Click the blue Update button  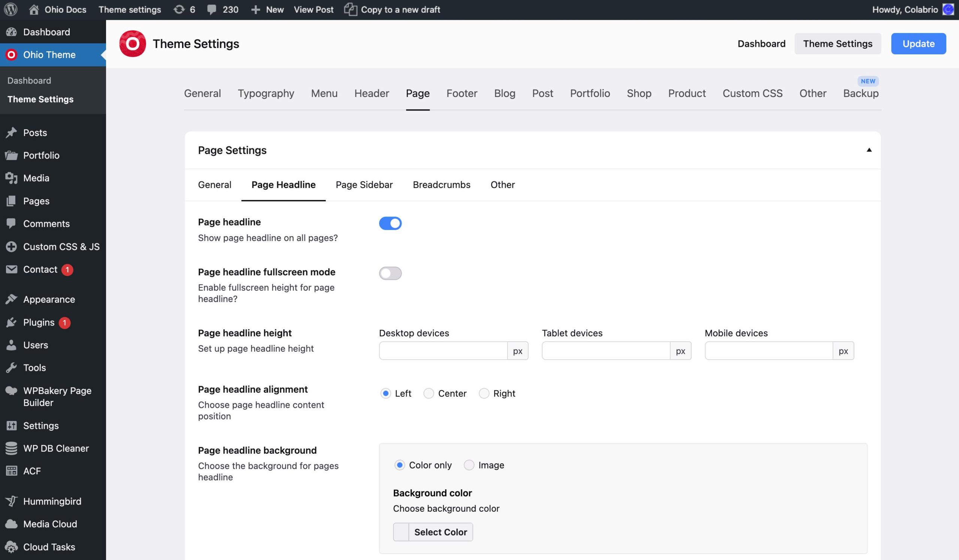918,44
